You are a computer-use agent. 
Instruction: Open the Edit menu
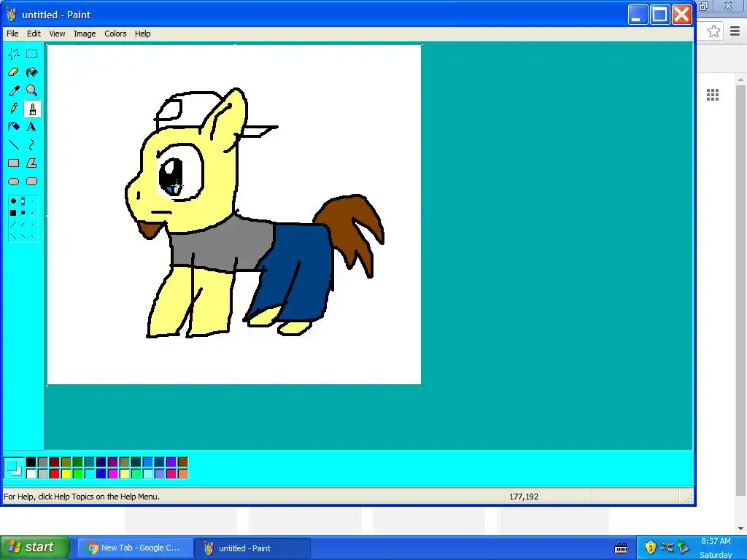point(34,34)
